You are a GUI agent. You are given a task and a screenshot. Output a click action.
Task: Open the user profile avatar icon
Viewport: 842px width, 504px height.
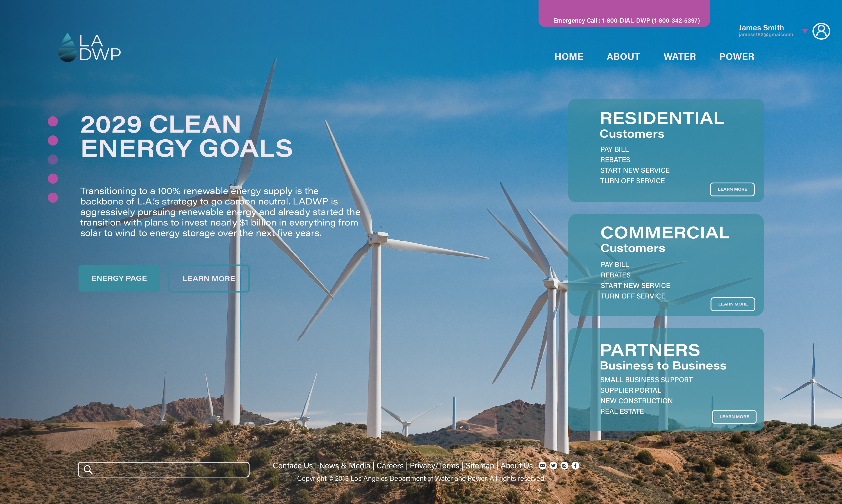(x=821, y=31)
